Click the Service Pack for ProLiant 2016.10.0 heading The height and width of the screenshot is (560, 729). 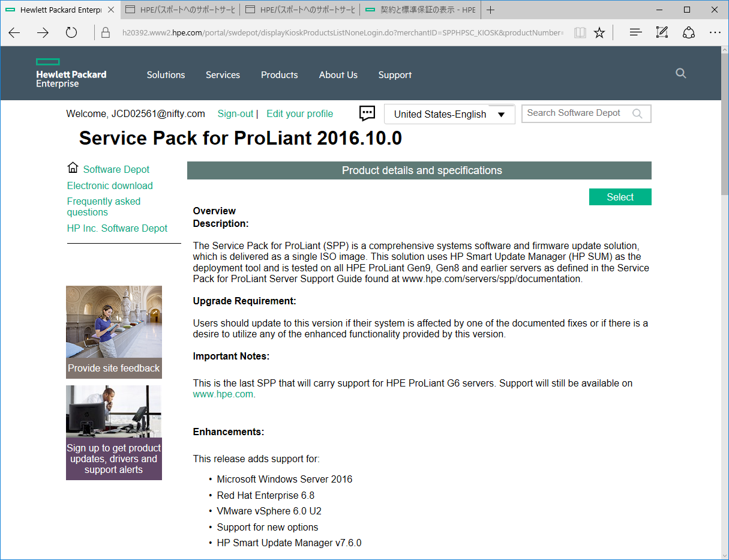click(241, 138)
